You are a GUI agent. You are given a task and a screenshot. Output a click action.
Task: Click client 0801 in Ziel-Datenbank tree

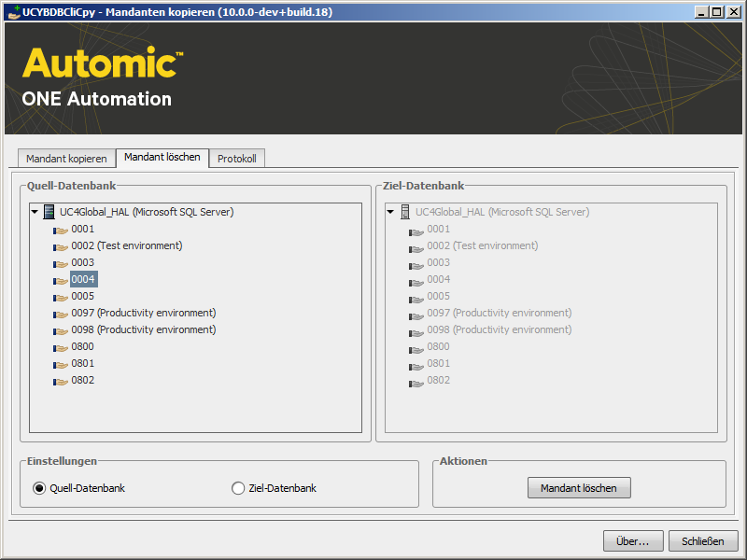pyautogui.click(x=438, y=363)
